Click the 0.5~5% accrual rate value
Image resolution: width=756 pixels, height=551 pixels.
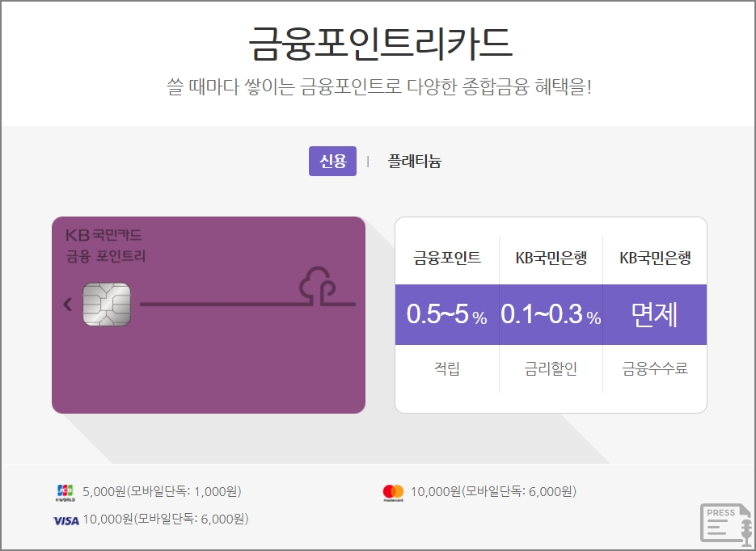[x=446, y=314]
